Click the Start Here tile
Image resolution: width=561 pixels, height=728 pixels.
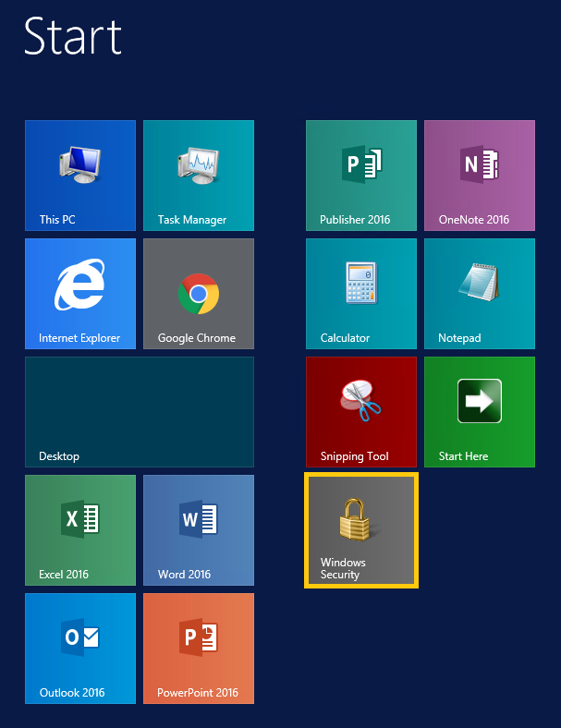point(480,412)
